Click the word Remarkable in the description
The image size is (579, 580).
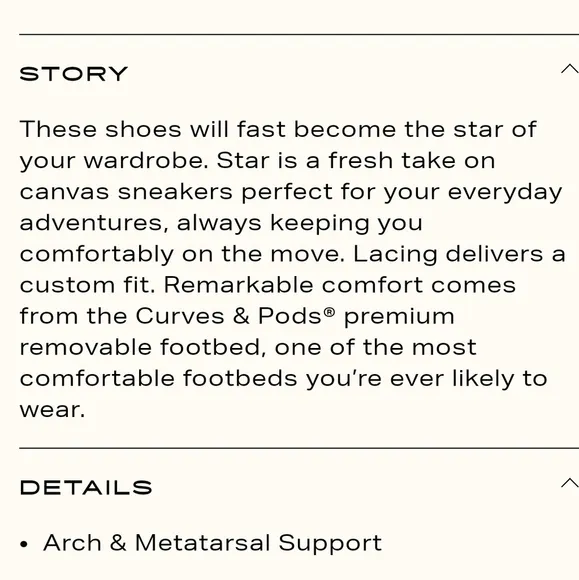[238, 285]
